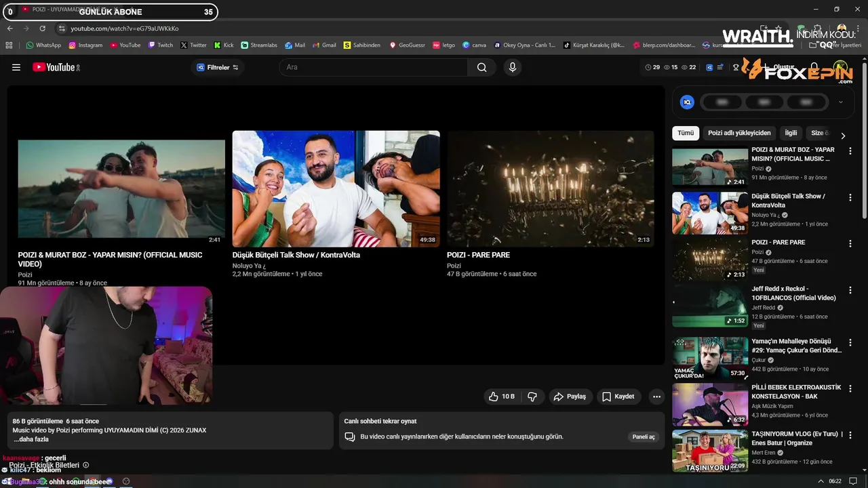The height and width of the screenshot is (488, 868).
Task: Click the magnifier search button
Action: 481,67
